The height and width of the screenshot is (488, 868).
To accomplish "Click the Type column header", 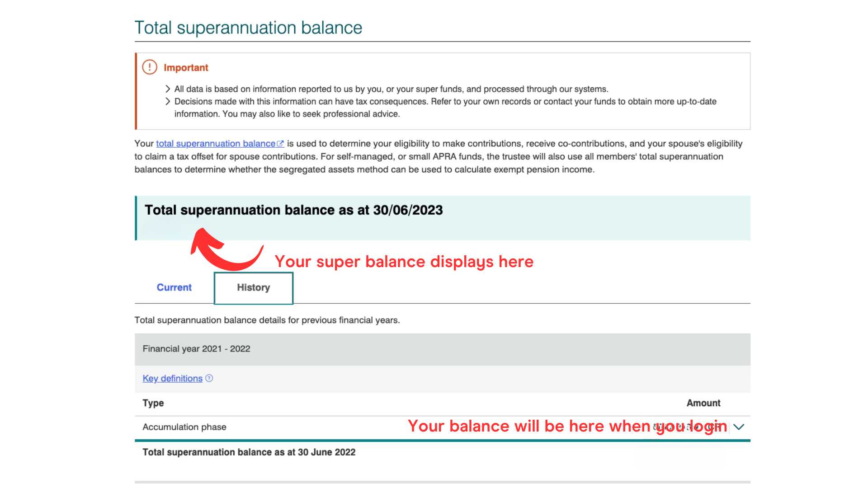I will (153, 403).
